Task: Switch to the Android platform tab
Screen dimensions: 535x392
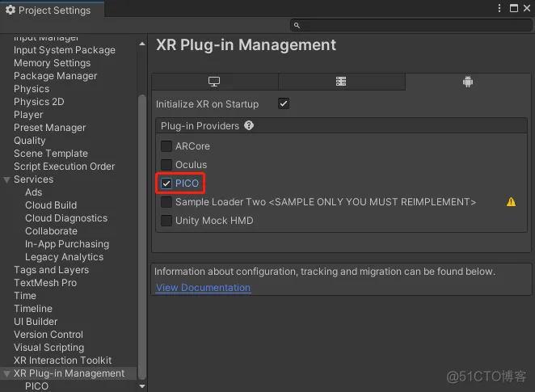Action: coord(468,82)
